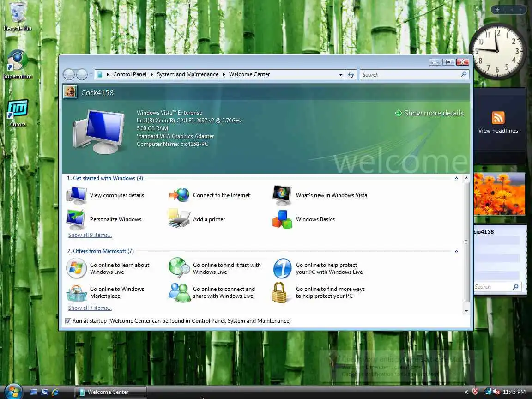Click the sidebar gadget Search field
The height and width of the screenshot is (399, 532).
point(493,287)
